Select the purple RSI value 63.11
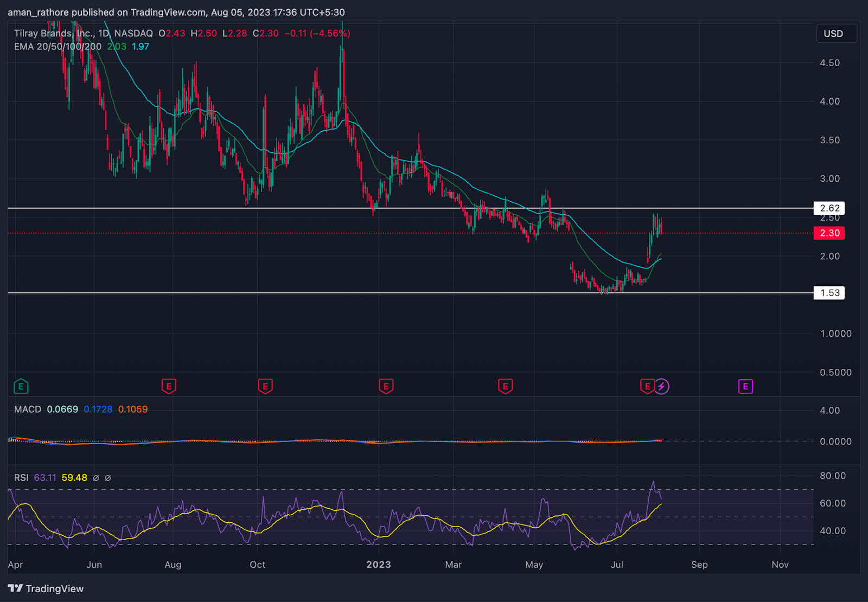This screenshot has width=868, height=602. click(x=45, y=478)
